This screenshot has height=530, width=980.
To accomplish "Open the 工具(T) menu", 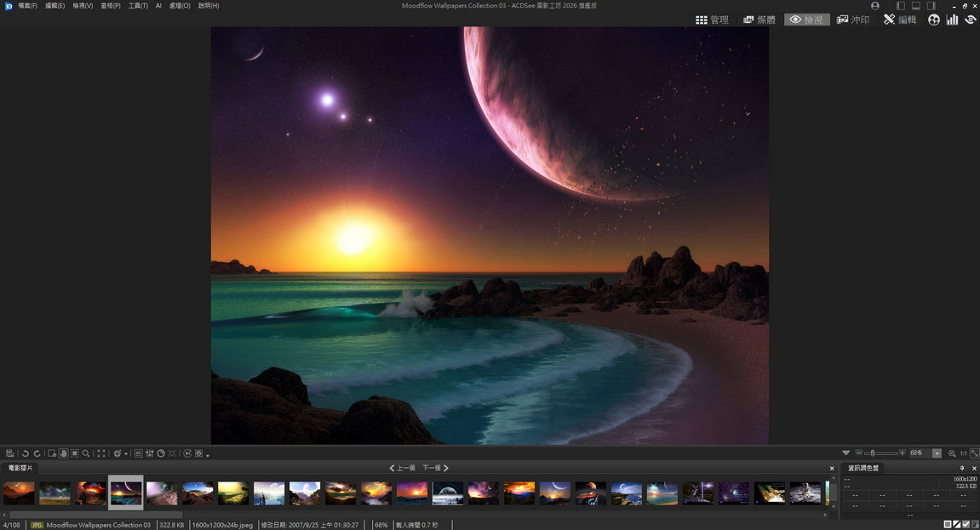I will (x=137, y=5).
